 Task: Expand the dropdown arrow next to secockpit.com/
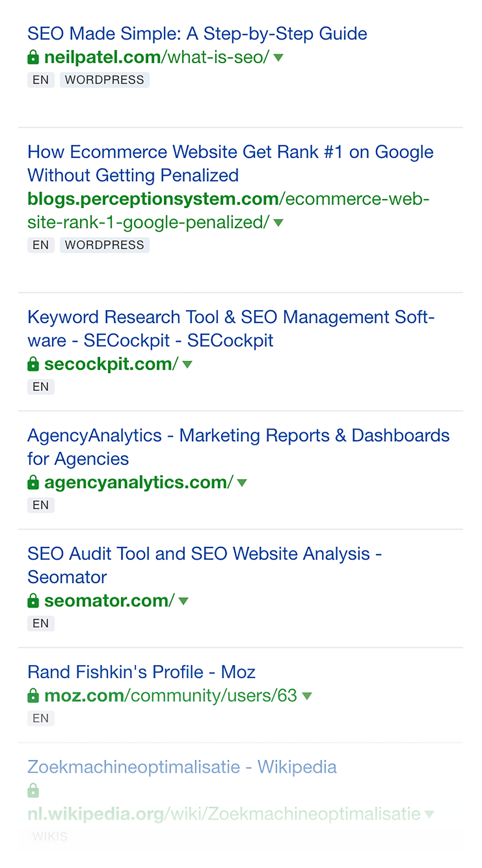(x=187, y=365)
